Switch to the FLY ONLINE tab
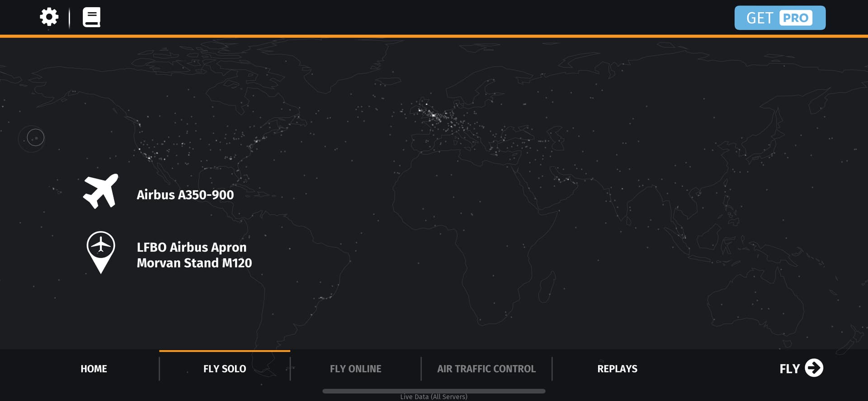Viewport: 868px width, 401px height. (355, 369)
